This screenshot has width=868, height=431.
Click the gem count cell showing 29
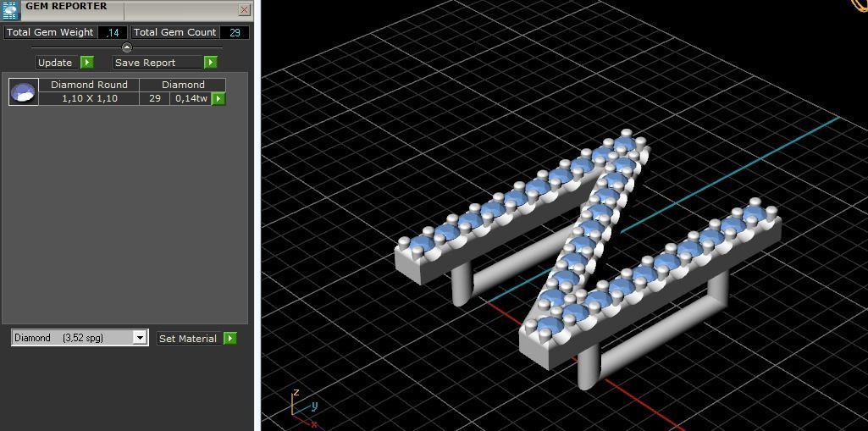pos(154,98)
